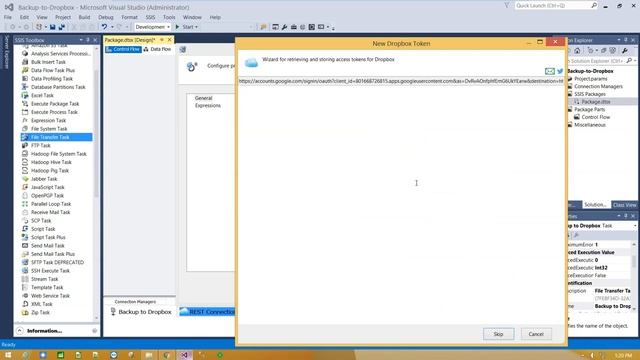Click the Home icon in Solution Explorer toolbar

[577, 51]
